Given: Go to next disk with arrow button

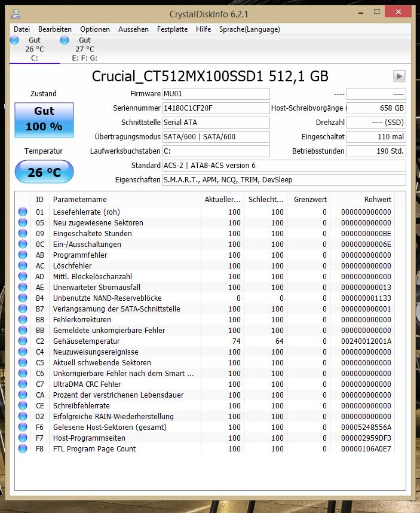Looking at the screenshot, I should [399, 76].
